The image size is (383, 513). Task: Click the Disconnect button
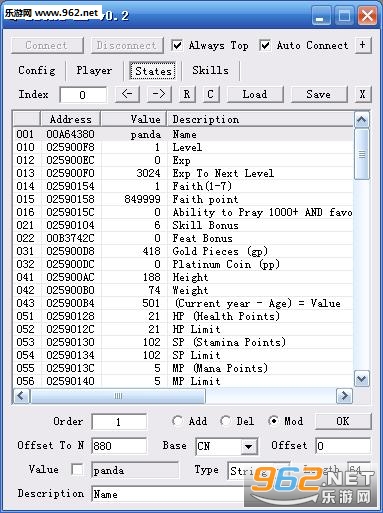(127, 45)
